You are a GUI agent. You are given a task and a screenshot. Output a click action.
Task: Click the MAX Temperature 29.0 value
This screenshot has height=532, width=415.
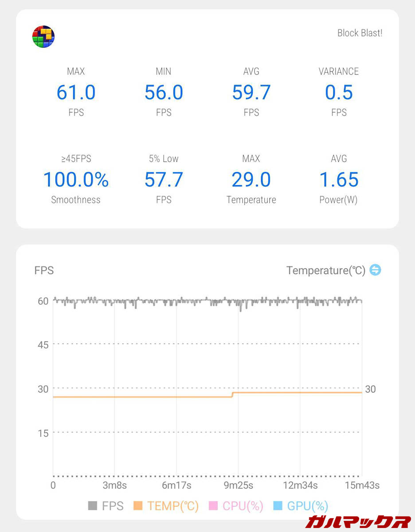coord(251,180)
